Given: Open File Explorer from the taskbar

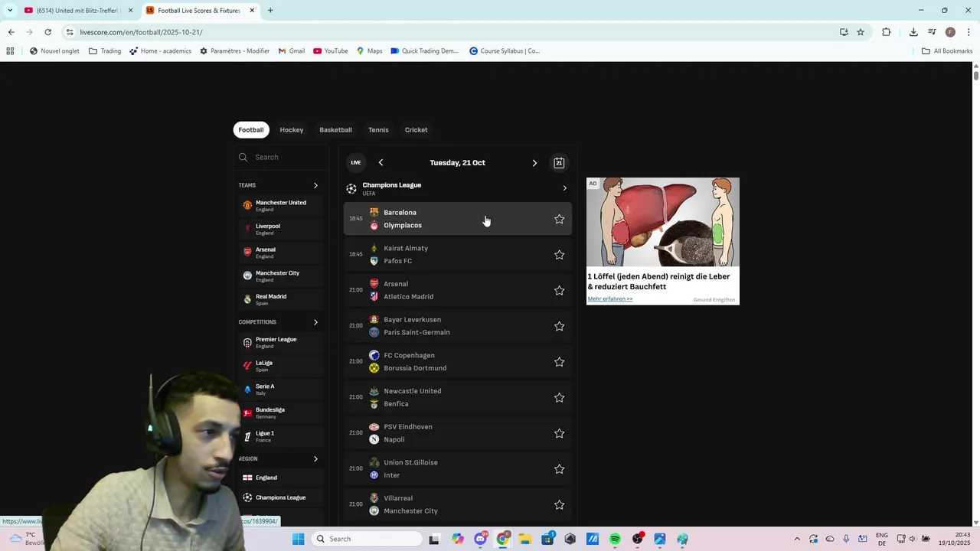Looking at the screenshot, I should [x=524, y=539].
